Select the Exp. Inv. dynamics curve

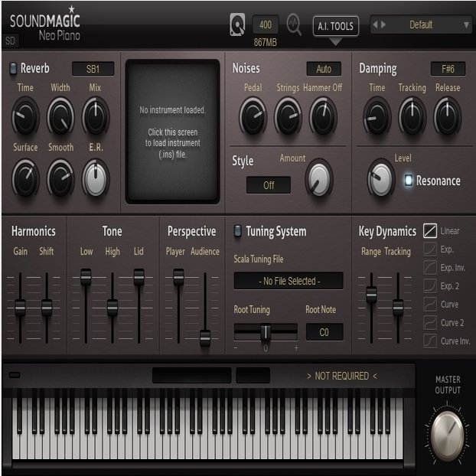(430, 268)
